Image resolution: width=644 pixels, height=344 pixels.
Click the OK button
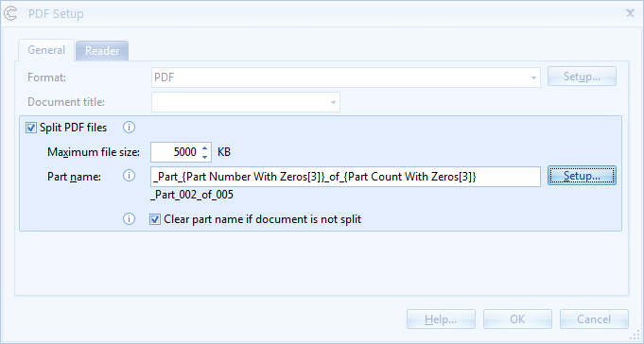click(517, 319)
